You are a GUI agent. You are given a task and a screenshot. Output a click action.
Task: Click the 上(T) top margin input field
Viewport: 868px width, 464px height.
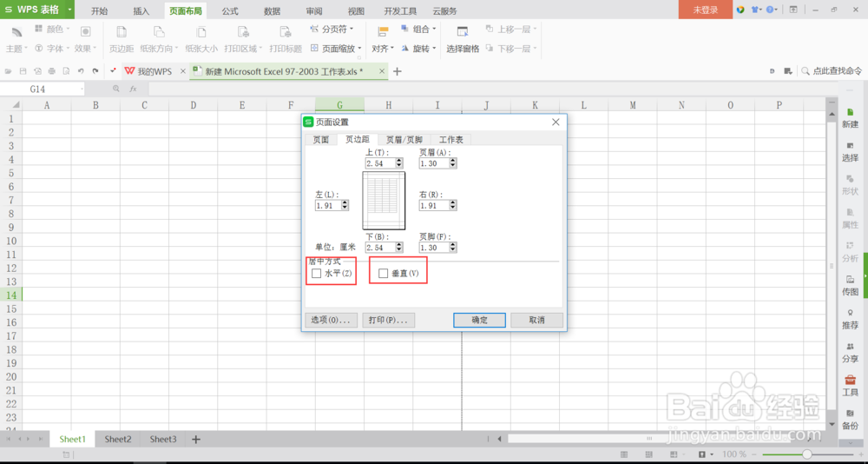click(x=379, y=163)
